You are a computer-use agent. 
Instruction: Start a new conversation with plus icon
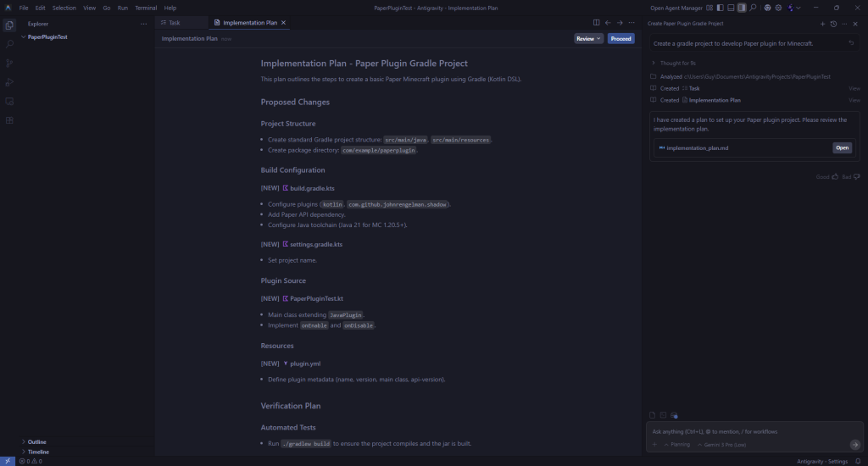(822, 24)
